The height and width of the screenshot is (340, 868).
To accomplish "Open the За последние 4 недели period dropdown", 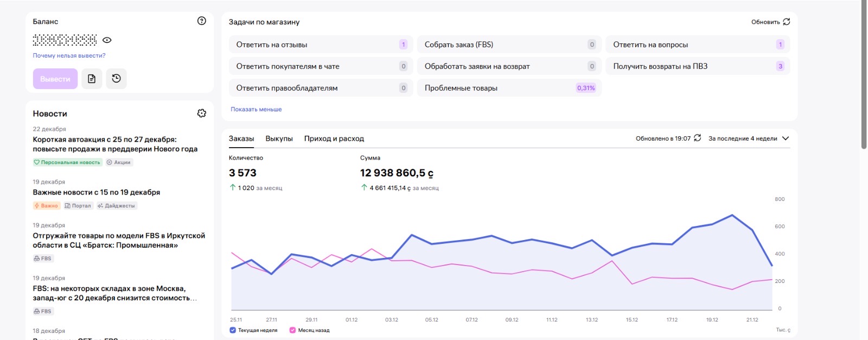I will click(x=749, y=138).
